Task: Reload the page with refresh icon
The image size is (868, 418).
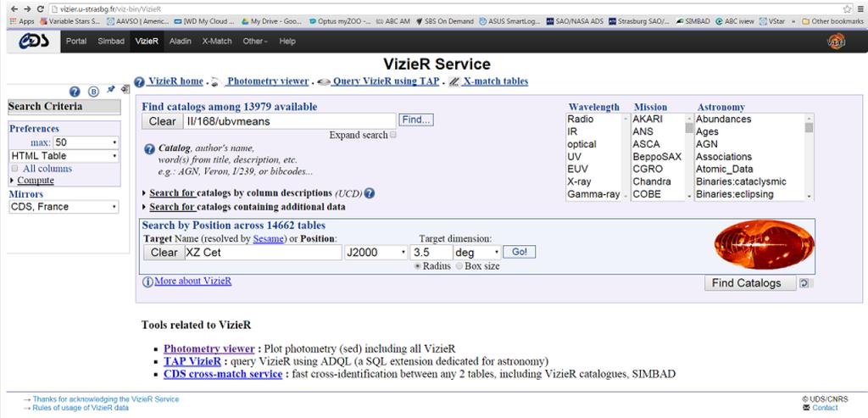Action: pos(41,8)
